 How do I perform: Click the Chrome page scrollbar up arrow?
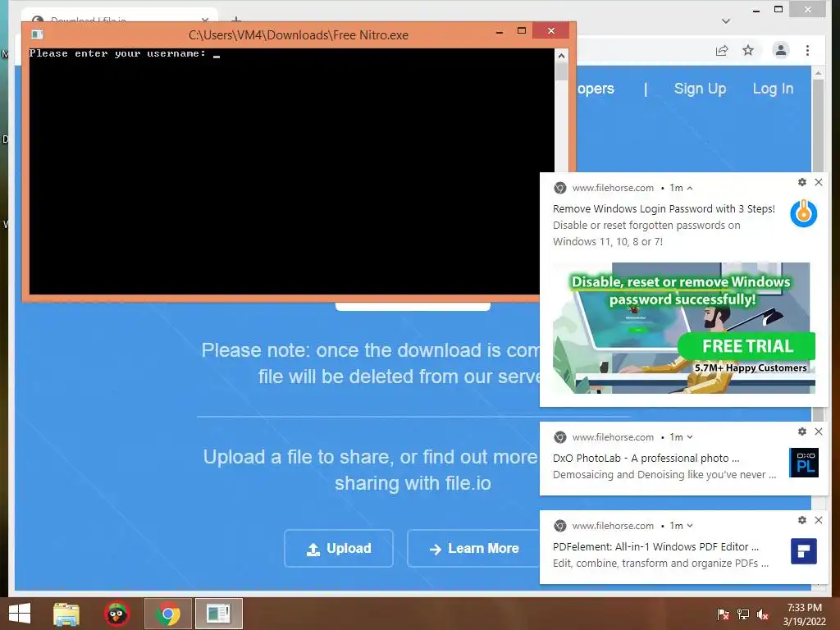[x=818, y=72]
